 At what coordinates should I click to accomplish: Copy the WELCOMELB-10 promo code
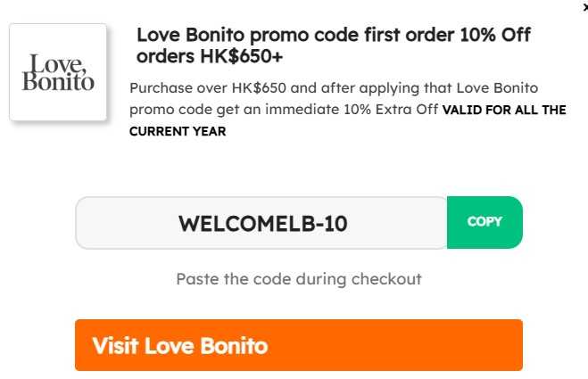484,222
